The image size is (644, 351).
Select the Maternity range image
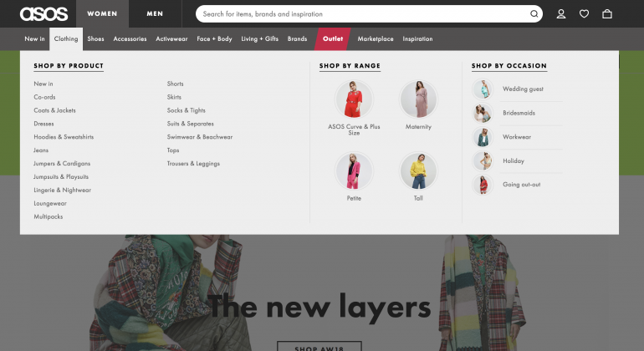pyautogui.click(x=418, y=99)
